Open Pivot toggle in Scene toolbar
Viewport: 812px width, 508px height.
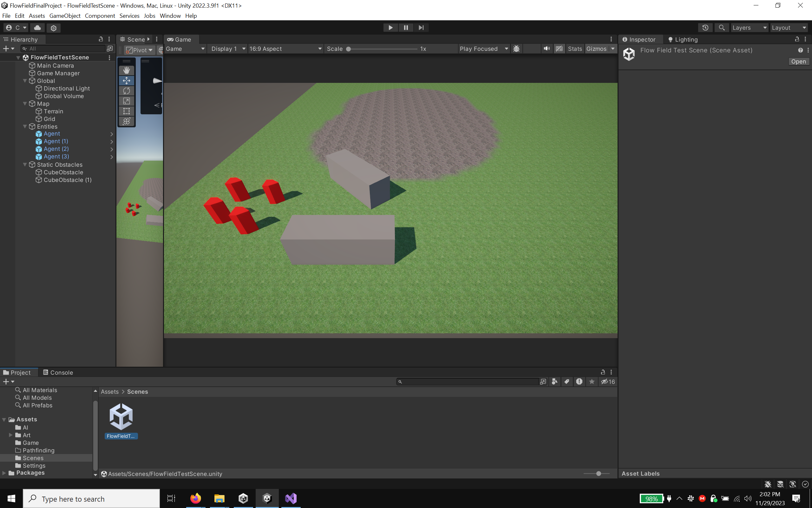click(139, 50)
